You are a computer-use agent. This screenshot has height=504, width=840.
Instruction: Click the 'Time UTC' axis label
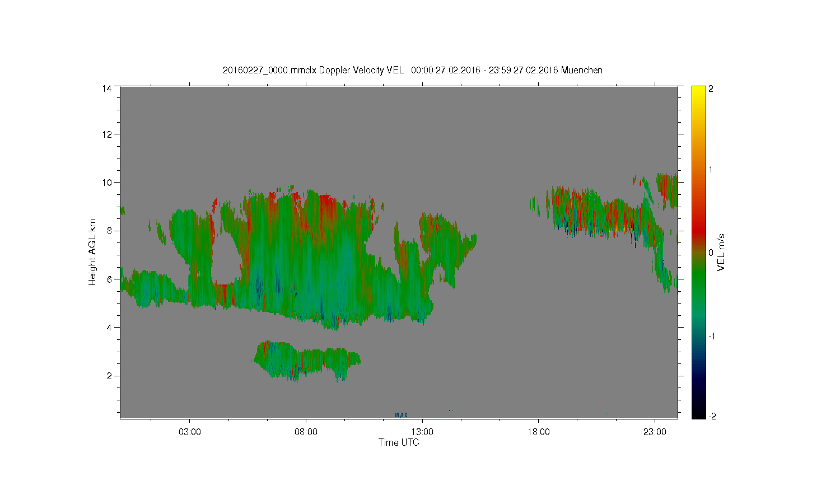point(399,442)
